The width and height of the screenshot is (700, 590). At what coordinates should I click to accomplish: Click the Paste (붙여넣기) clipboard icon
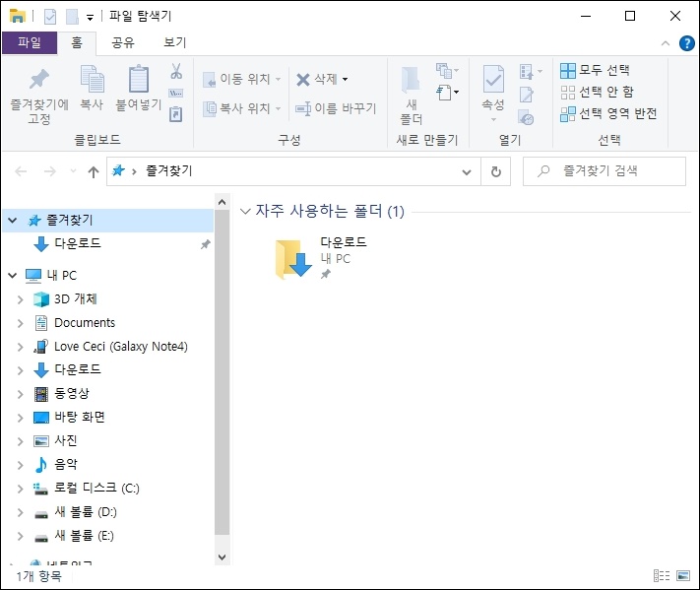139,80
